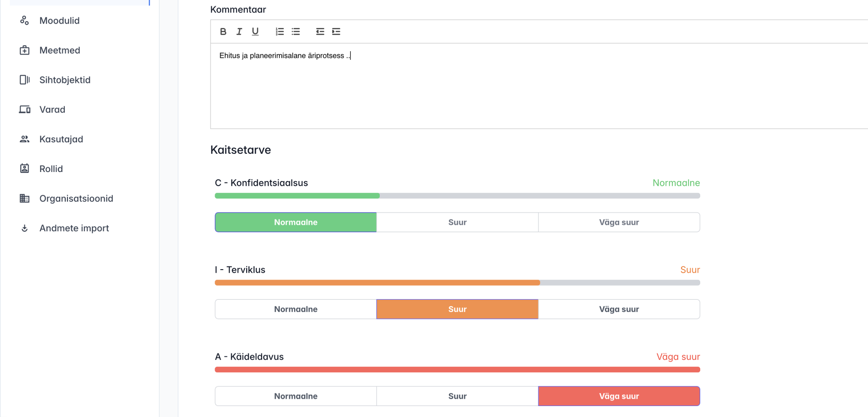Set Konfidentsiaalsus to Suur
The image size is (868, 417).
(x=457, y=222)
